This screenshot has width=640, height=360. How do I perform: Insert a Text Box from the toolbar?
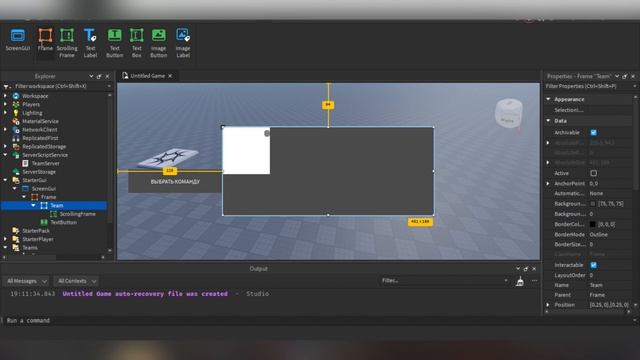(x=136, y=43)
